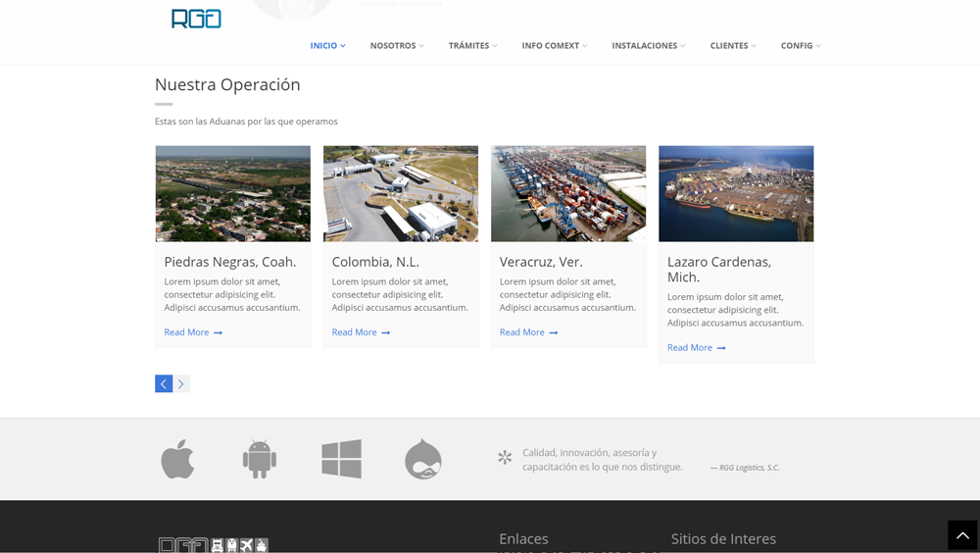Viewport: 980px width, 553px height.
Task: Open the Lazaro Cardenas port photo
Action: coord(736,194)
